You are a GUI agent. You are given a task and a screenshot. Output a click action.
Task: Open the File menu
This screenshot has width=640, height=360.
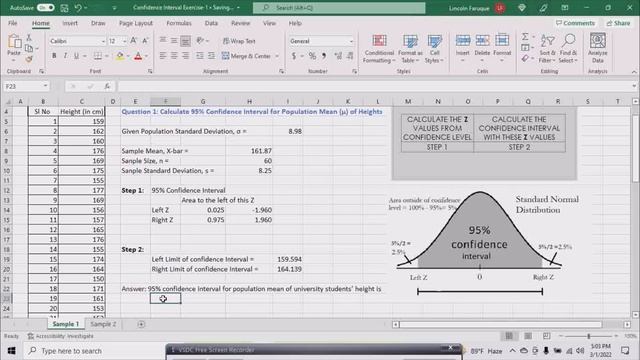(13, 23)
